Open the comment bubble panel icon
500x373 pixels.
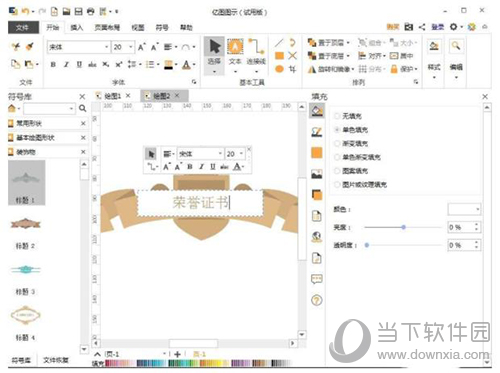coord(317,279)
